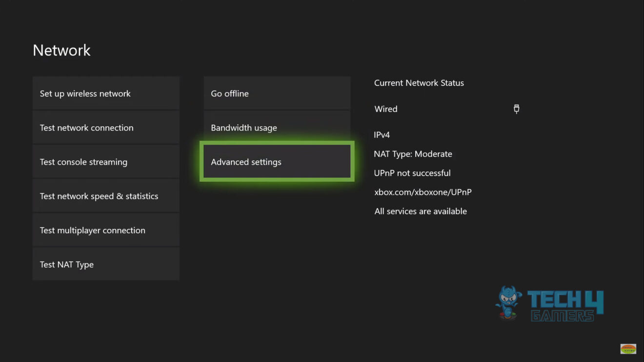Open Advanced settings
The image size is (644, 362).
point(277,161)
